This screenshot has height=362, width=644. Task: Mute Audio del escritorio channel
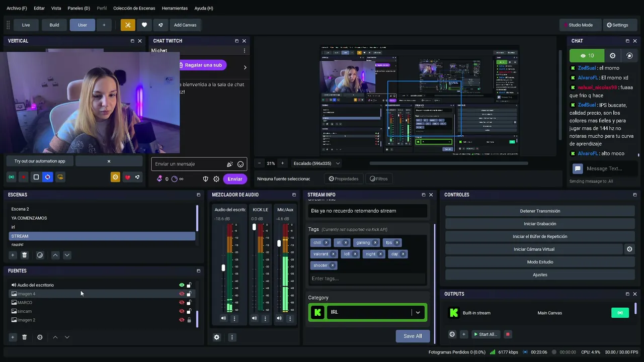click(223, 318)
